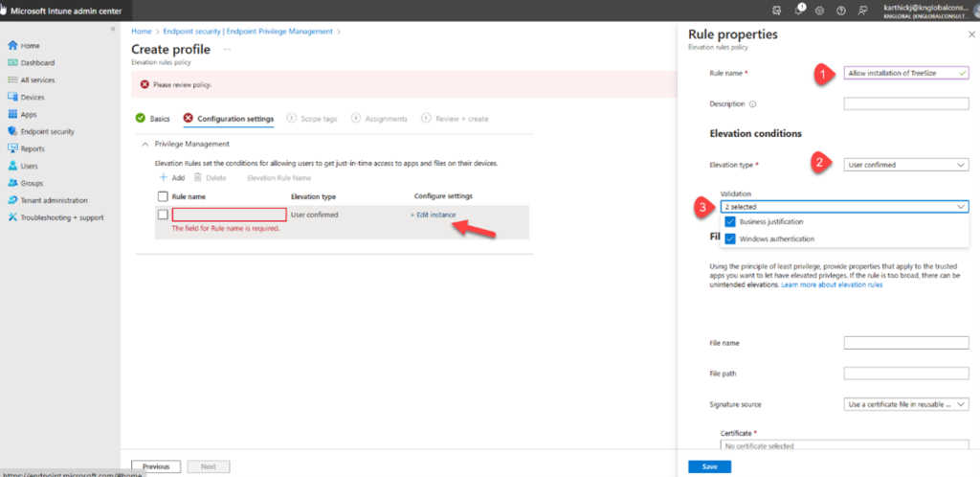
Task: Click the Previous button
Action: 156,466
